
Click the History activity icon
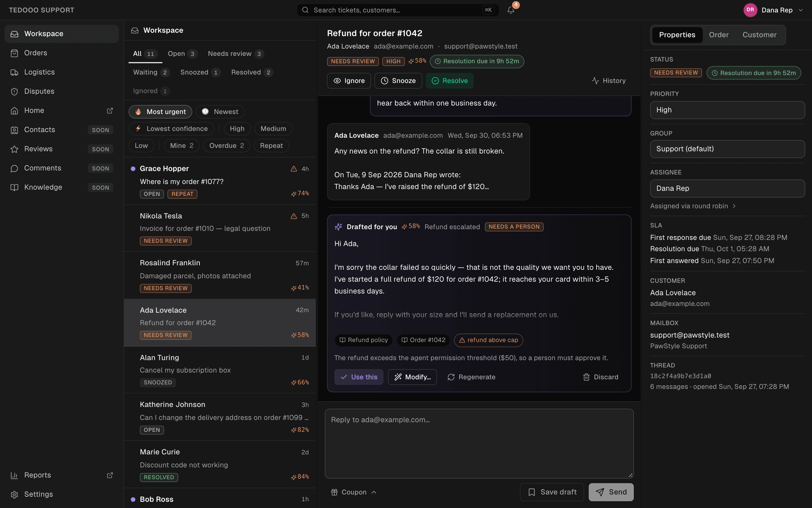pyautogui.click(x=595, y=81)
